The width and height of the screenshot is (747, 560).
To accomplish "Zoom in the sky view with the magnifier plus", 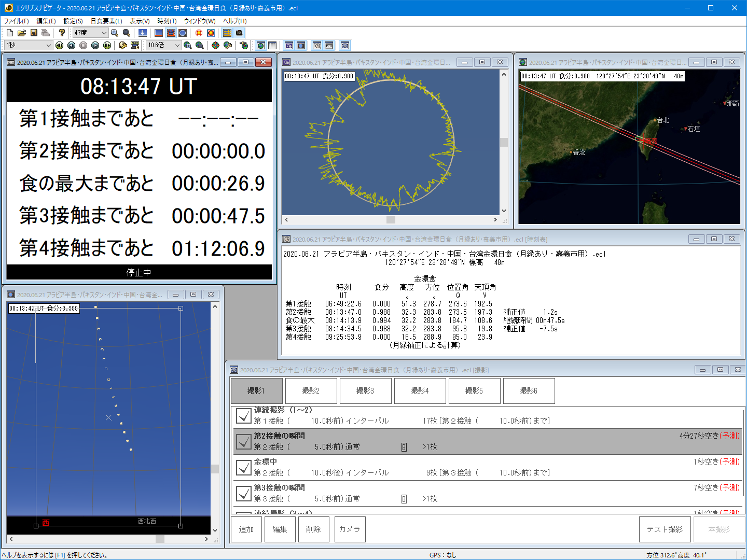I will click(115, 33).
